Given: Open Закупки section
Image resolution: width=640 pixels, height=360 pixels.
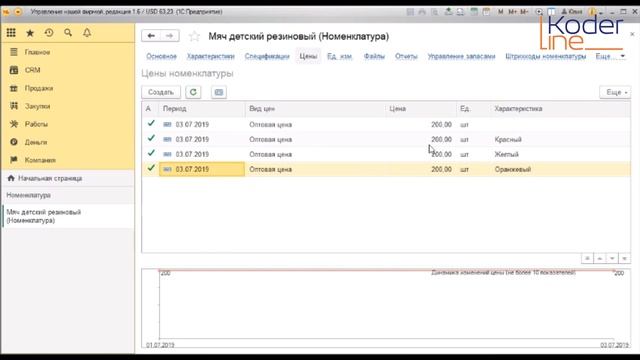Looking at the screenshot, I should [37, 106].
